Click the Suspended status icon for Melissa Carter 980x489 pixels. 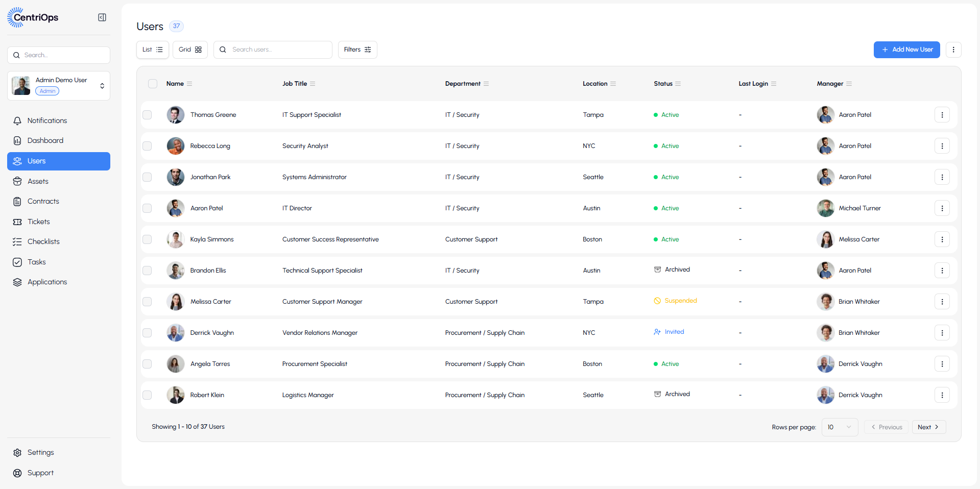coord(658,301)
